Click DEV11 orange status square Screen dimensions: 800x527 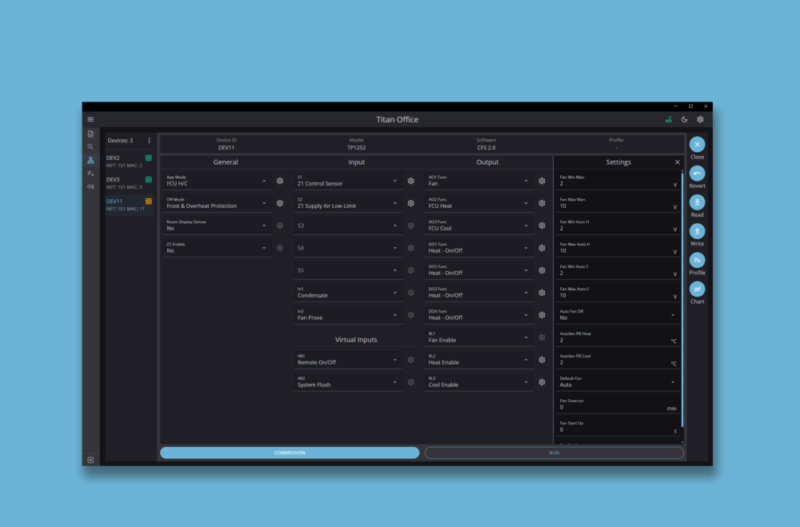(x=148, y=202)
